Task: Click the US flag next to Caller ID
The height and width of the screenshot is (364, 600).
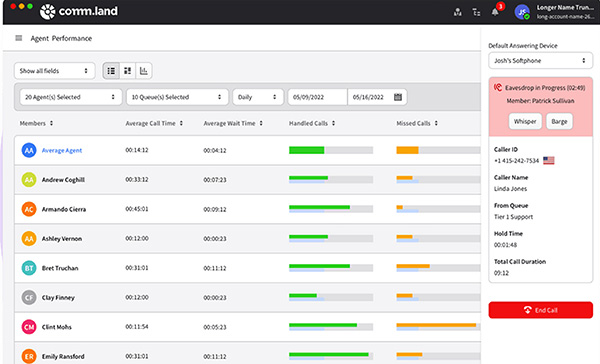Action: (x=548, y=160)
